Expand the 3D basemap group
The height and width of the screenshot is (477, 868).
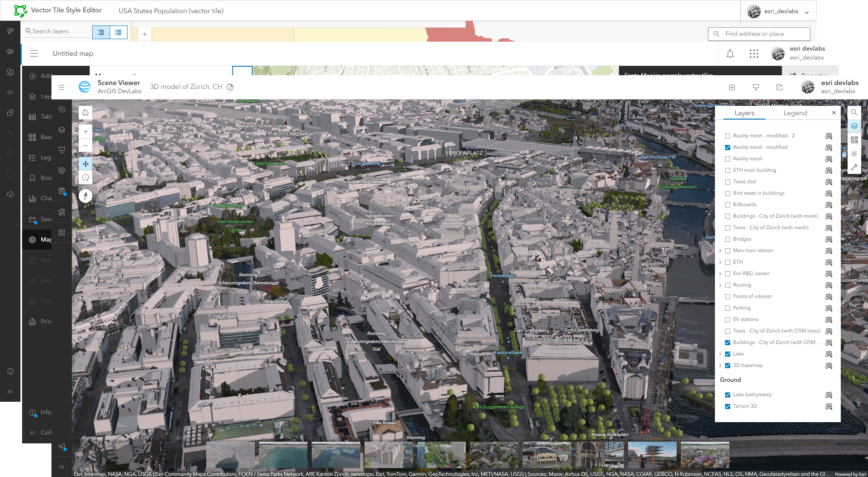[x=720, y=366]
